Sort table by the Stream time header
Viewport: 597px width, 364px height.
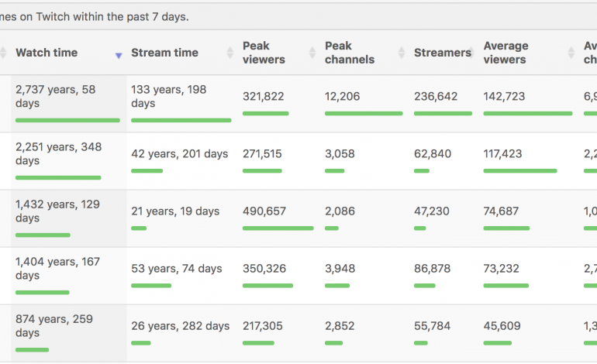pyautogui.click(x=164, y=53)
